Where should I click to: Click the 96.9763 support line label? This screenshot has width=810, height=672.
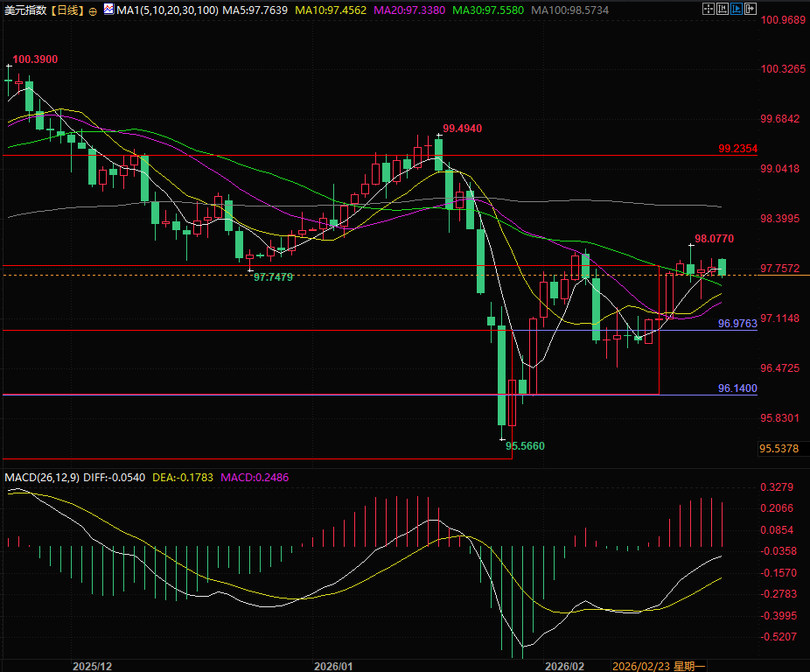737,324
